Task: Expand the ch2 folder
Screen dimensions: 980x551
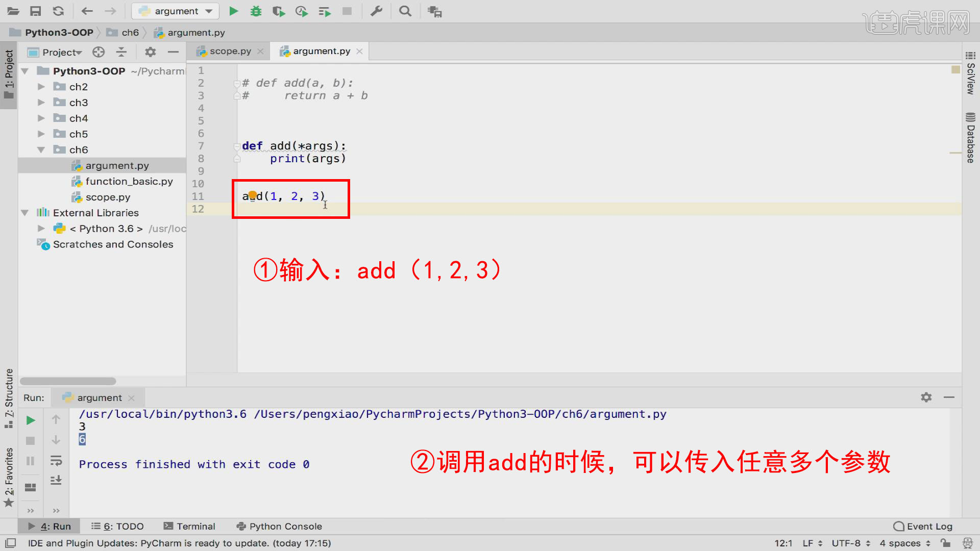Action: [42, 87]
